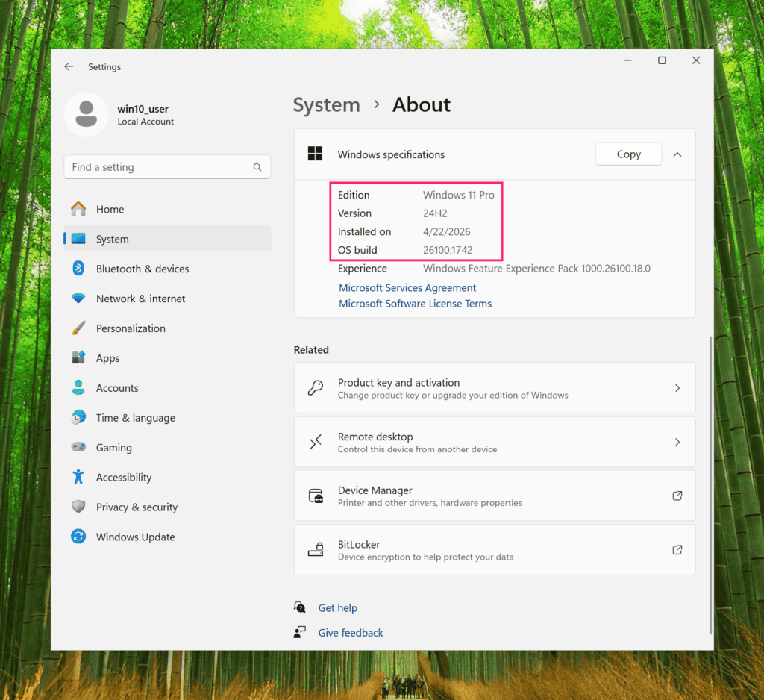This screenshot has height=700, width=764.
Task: Click the Windows Update sync icon
Action: click(x=78, y=537)
